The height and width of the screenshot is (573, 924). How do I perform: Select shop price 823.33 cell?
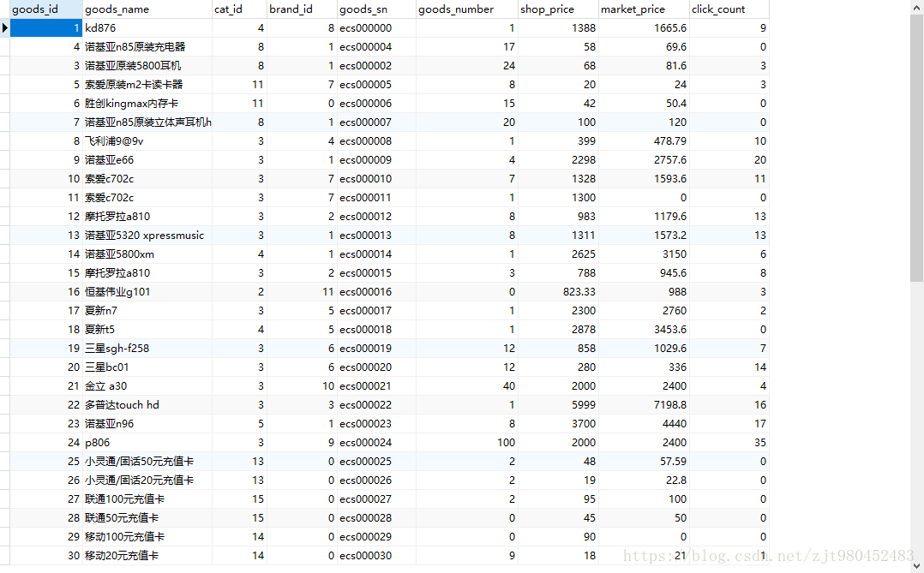pos(558,291)
